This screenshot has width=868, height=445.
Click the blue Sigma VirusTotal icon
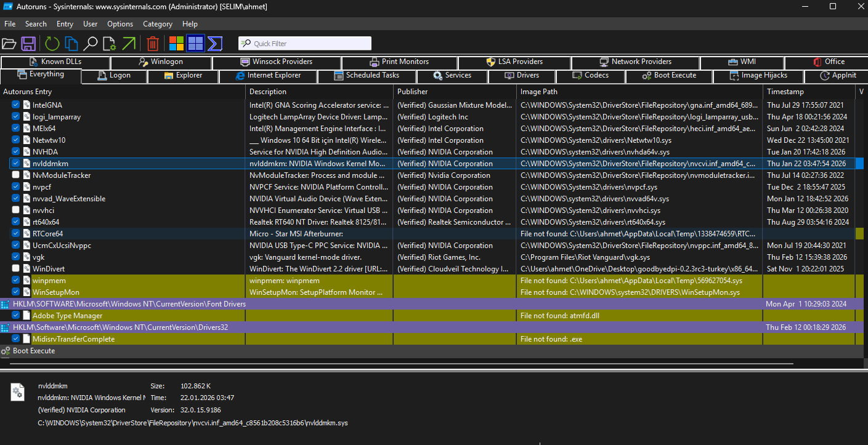pos(214,44)
